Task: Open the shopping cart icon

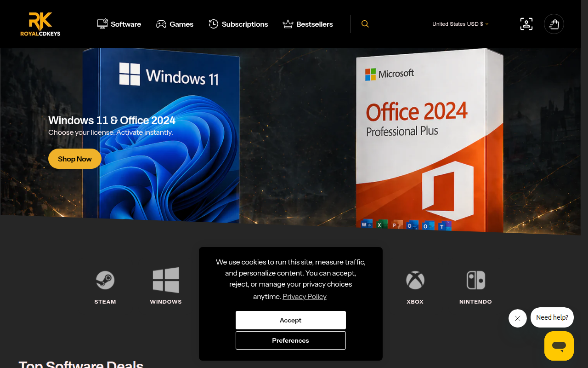Action: (554, 24)
